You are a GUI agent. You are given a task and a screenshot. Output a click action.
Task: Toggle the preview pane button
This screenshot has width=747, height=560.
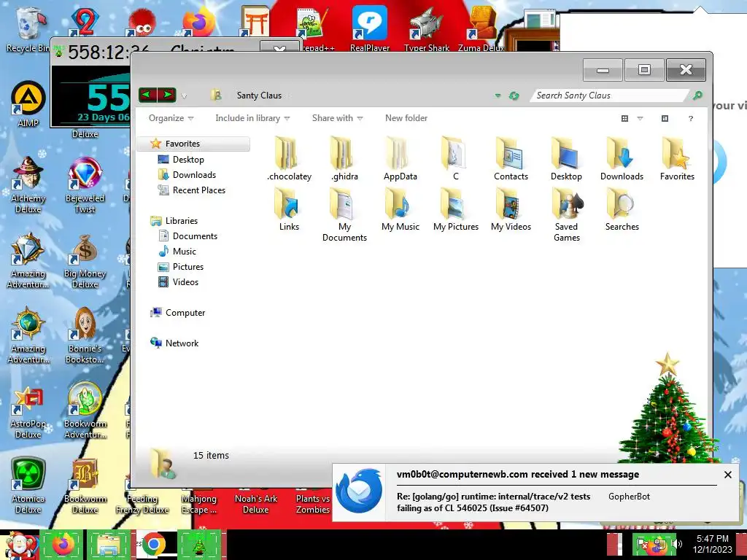coord(665,118)
